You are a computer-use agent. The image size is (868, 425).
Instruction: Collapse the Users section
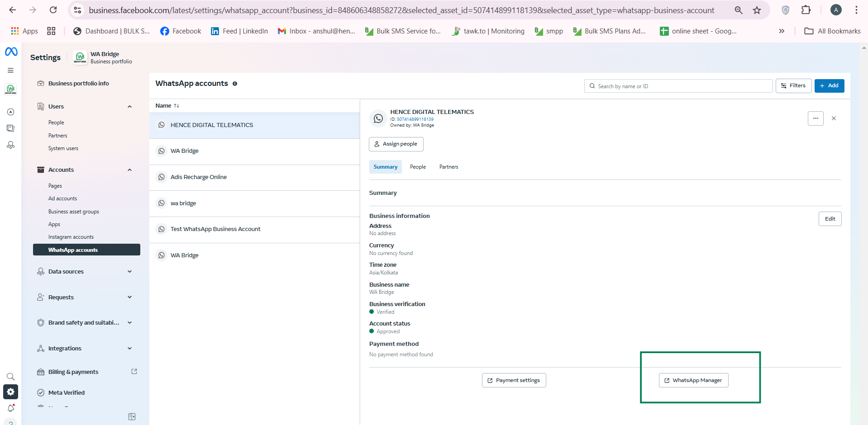pyautogui.click(x=129, y=107)
